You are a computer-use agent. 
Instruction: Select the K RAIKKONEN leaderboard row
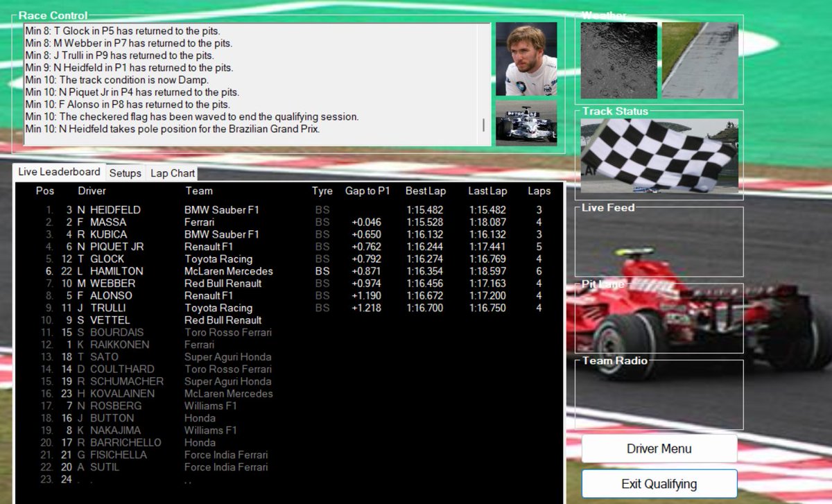coord(290,345)
